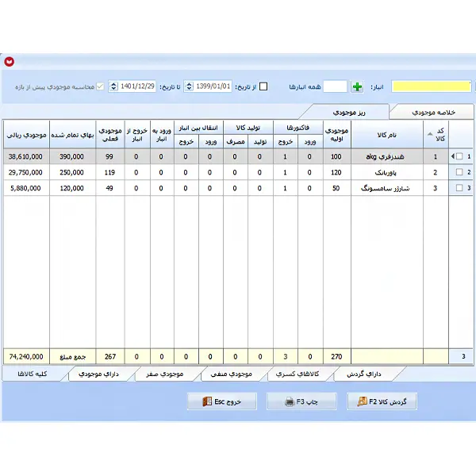Click the 120,000 cost cell
Image resolution: width=476 pixels, height=476 pixels.
[72, 188]
